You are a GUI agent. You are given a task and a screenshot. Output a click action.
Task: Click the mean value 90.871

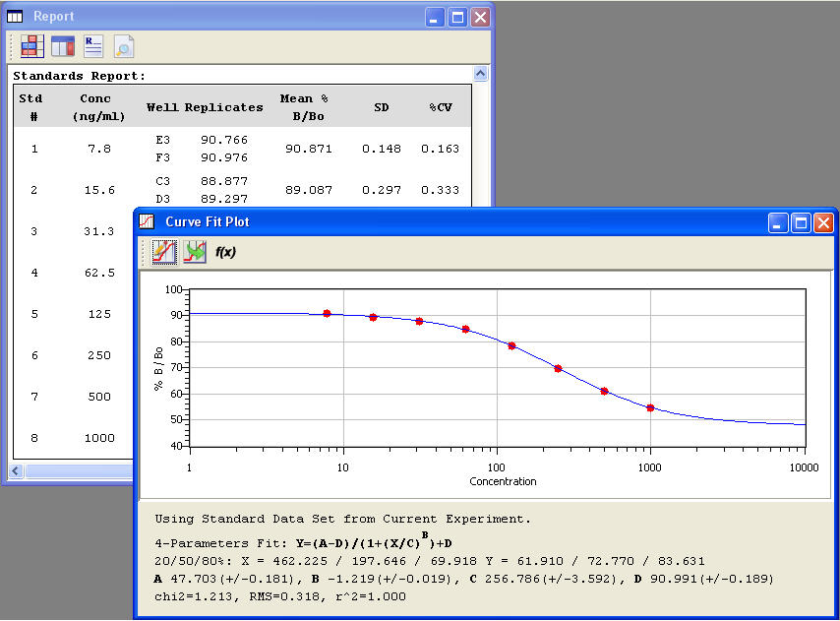coord(309,149)
